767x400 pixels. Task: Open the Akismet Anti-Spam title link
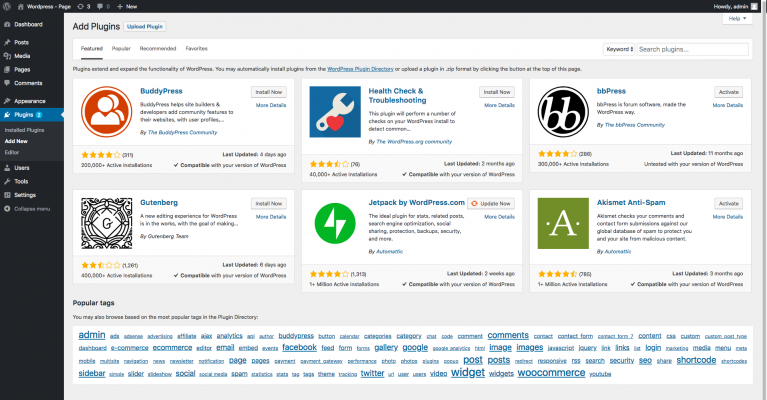click(631, 202)
